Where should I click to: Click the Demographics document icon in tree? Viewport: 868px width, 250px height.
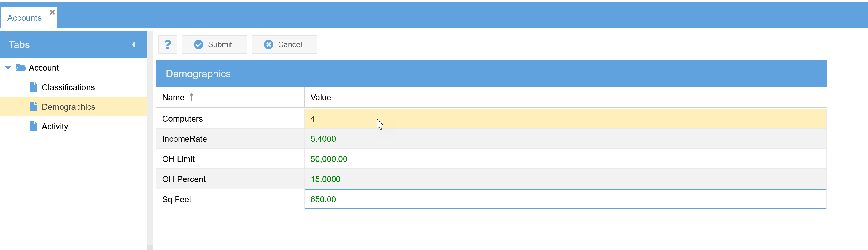coord(33,107)
